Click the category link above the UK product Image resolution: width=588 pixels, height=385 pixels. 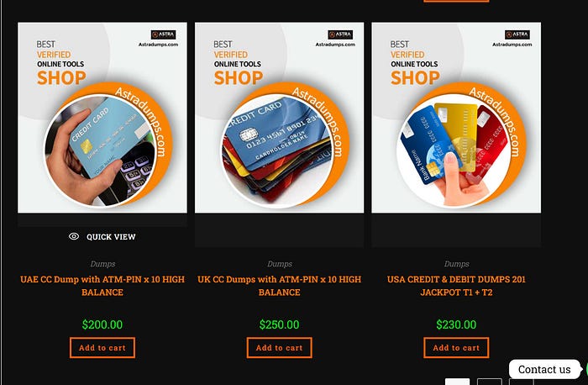280,264
